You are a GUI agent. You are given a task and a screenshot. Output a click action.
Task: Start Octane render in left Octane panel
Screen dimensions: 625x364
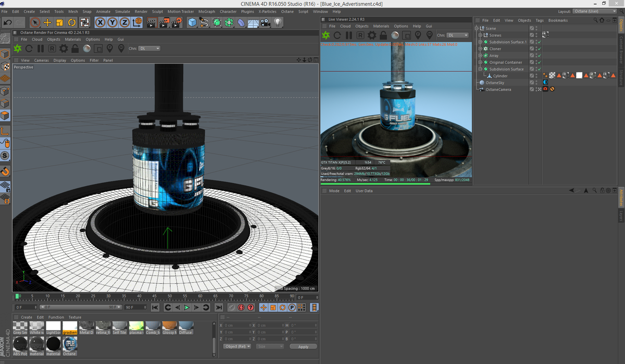click(x=18, y=48)
